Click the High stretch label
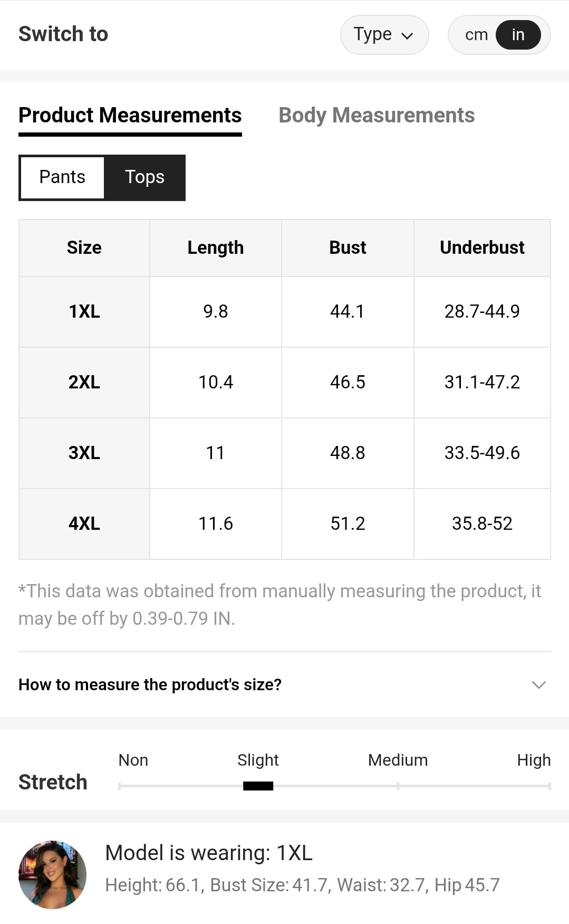This screenshot has width=569, height=924. [x=533, y=760]
